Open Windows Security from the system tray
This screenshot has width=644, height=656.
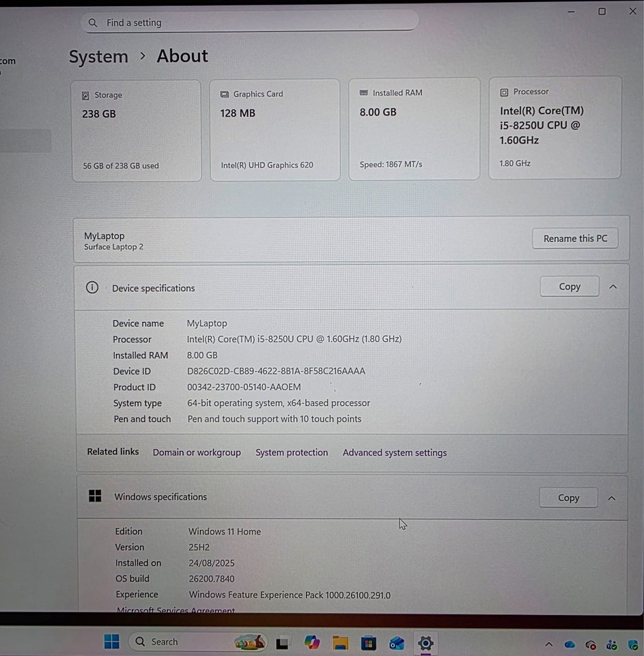click(x=632, y=645)
